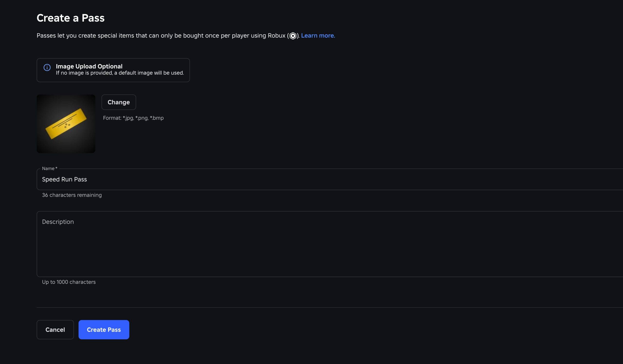
Task: Click the 36 characters remaining helper text
Action: point(72,195)
